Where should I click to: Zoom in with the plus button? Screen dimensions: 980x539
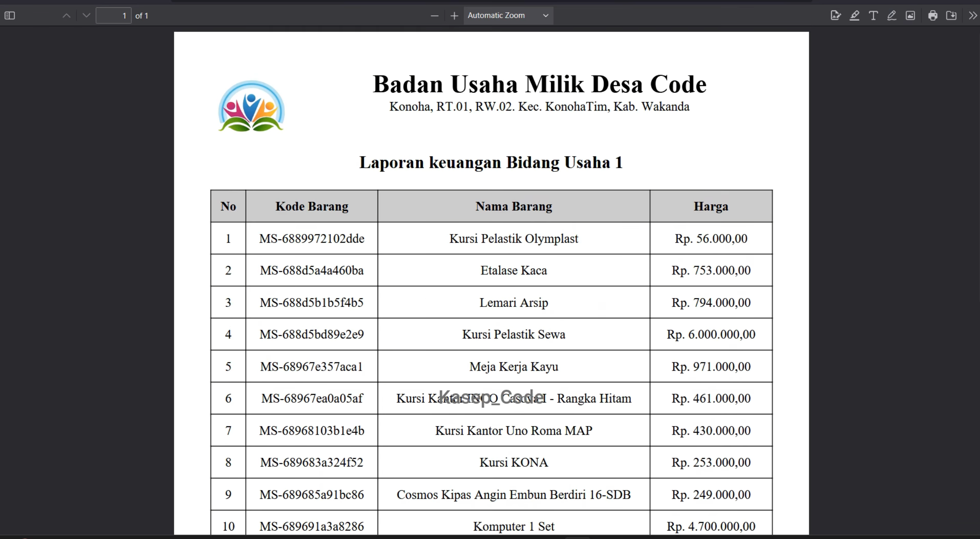(x=454, y=16)
